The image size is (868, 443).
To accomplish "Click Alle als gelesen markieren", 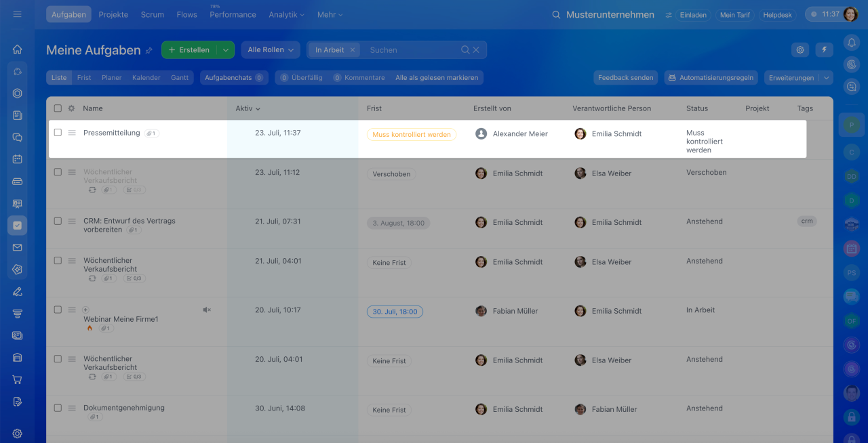I will [437, 78].
